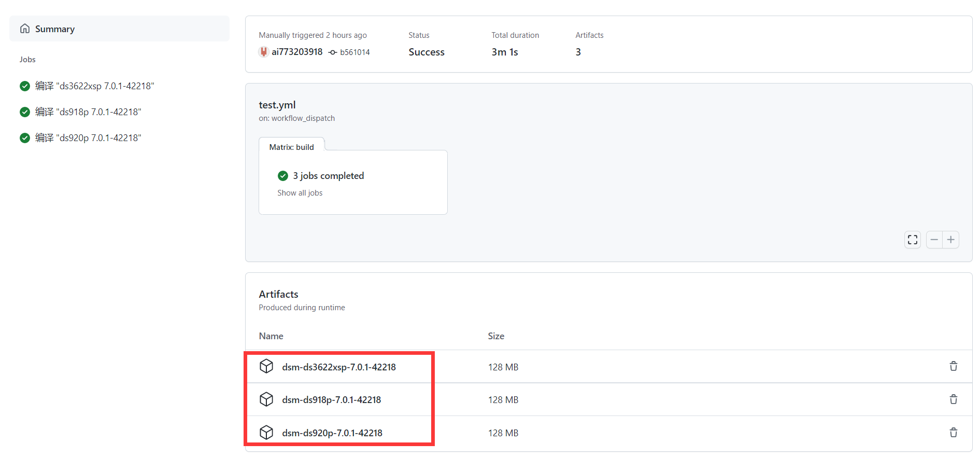This screenshot has width=980, height=457.
Task: Select the Matrix: build tab
Action: coord(292,147)
